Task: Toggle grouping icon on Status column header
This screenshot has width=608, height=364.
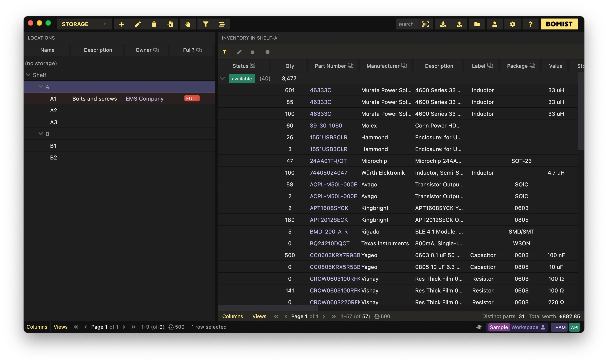Action: click(253, 66)
